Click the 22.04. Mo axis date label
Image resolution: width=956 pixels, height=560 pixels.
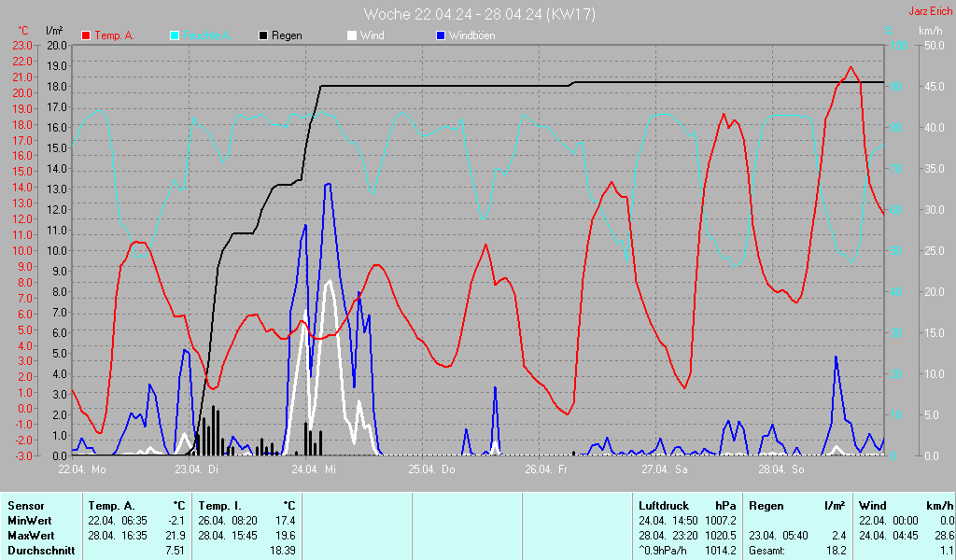[82, 469]
